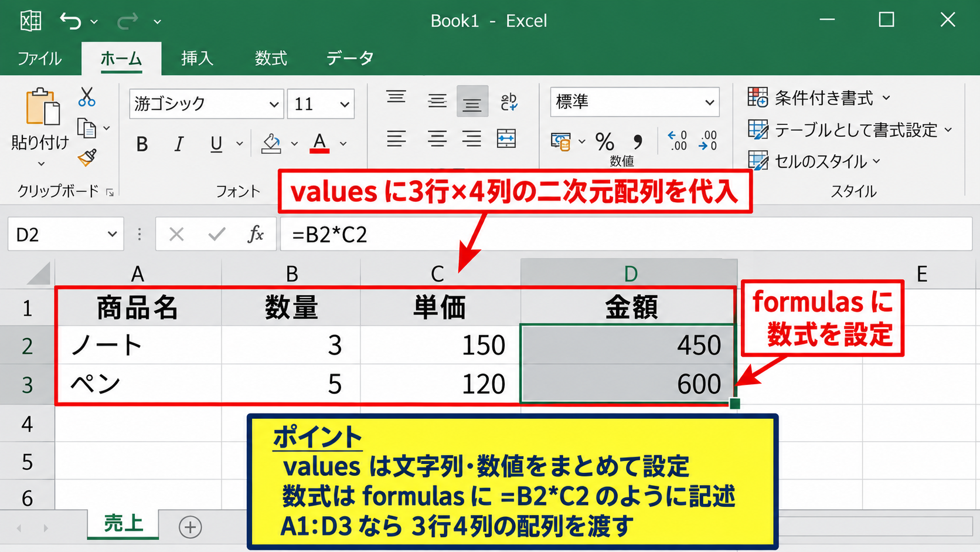Click the Select All corner triangle

[39, 273]
